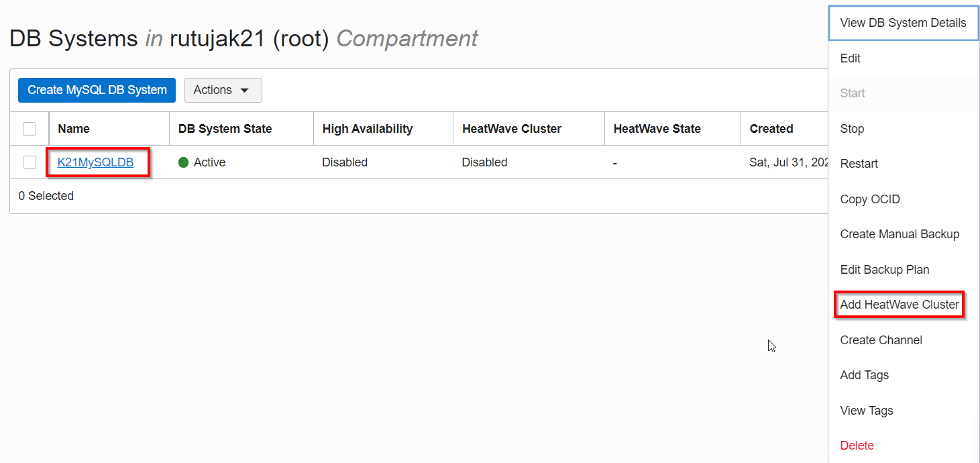Check the select-all checkbox in table header
Viewport: 980px width, 463px height.
click(x=29, y=128)
